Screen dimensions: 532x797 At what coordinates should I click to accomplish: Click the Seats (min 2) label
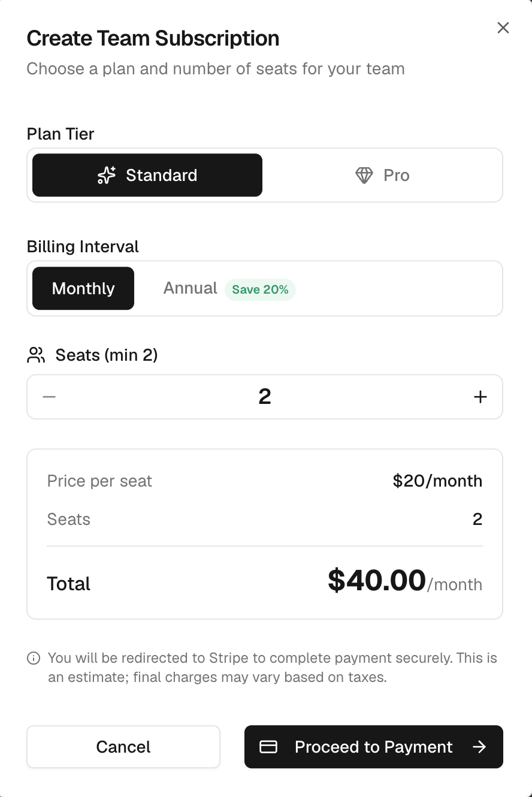click(x=106, y=355)
